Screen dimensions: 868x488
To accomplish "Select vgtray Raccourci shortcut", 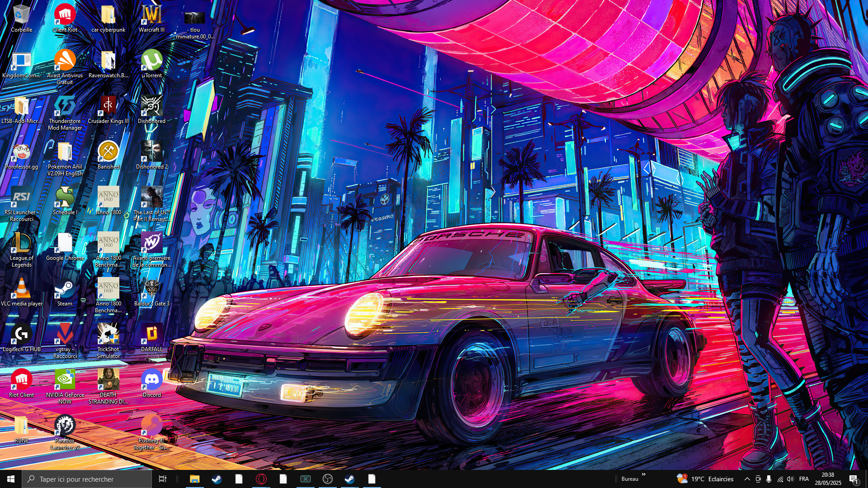I will coord(65,341).
